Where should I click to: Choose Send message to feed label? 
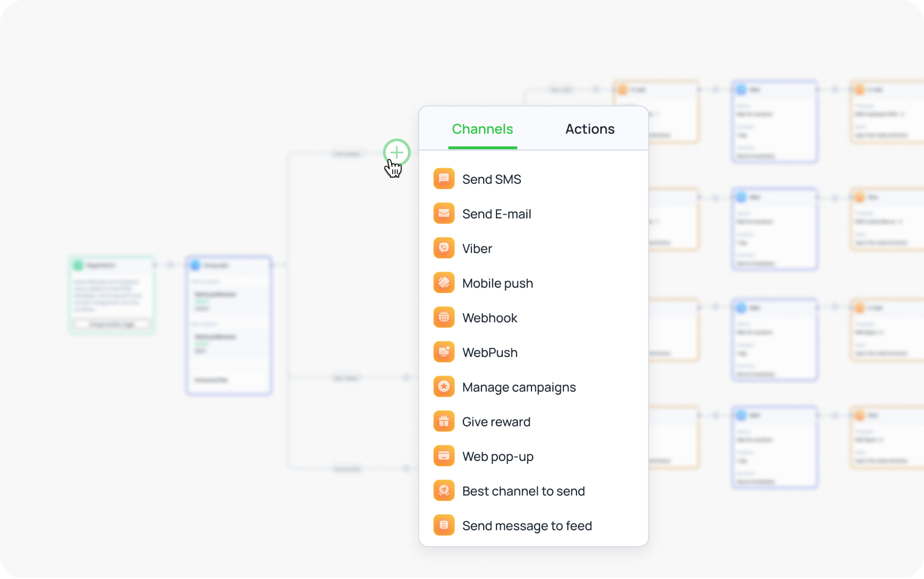tap(527, 526)
